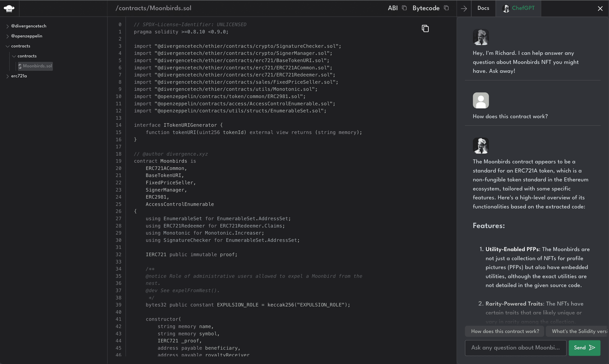
Task: Click the user avatar above the question
Action: click(481, 100)
